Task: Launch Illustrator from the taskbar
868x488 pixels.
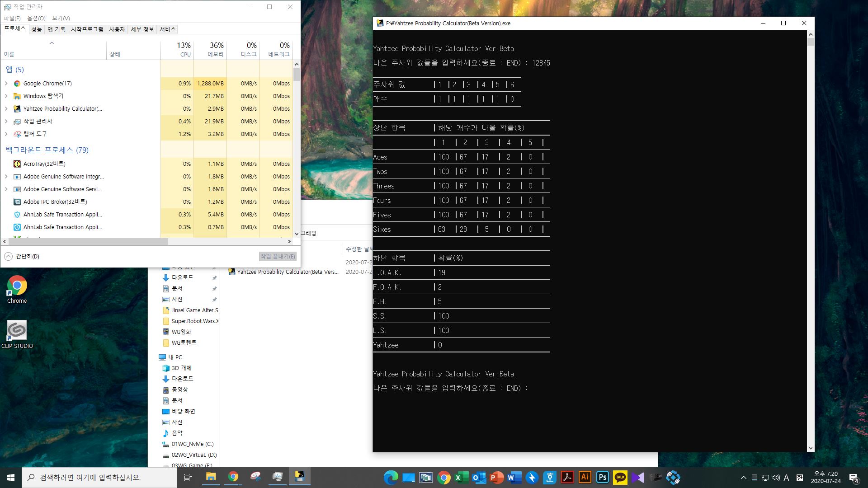Action: pyautogui.click(x=585, y=477)
